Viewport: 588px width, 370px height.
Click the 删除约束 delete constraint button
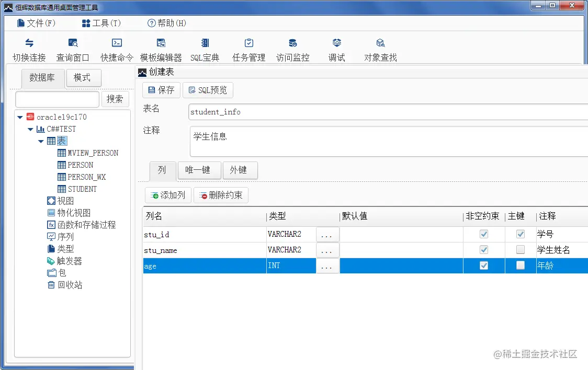click(x=221, y=195)
